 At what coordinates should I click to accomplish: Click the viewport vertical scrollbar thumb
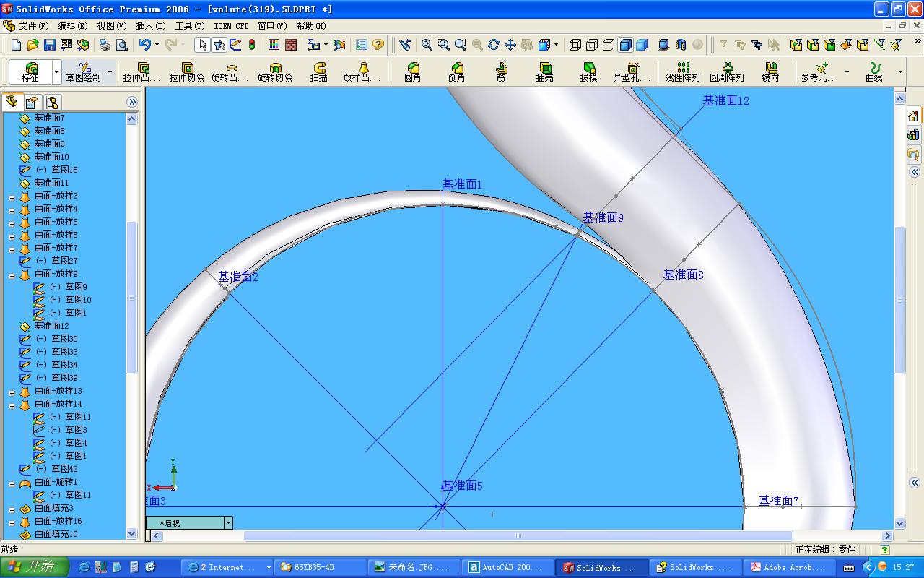[x=899, y=300]
